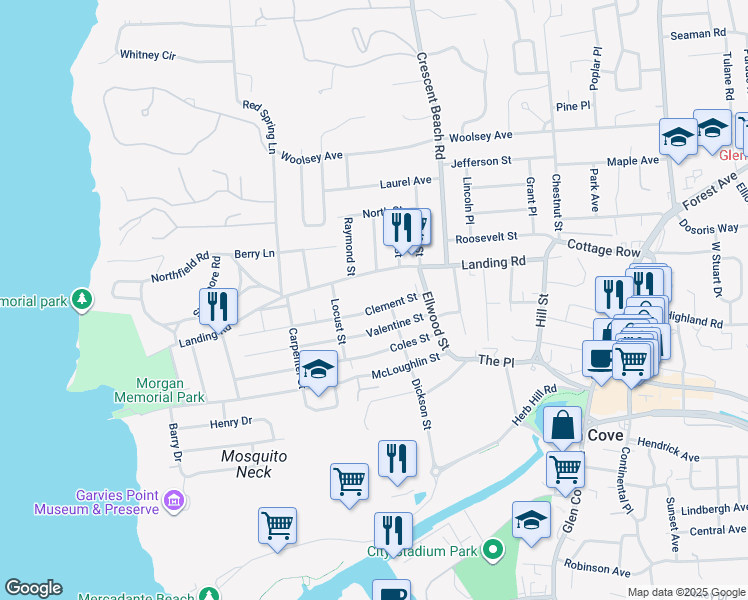Click the shopping bag icon near Herb Hill Rd

(x=563, y=424)
